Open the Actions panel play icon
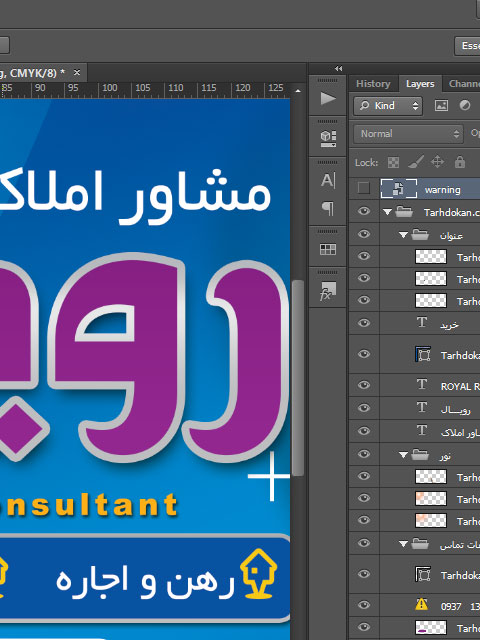The width and height of the screenshot is (480, 640). pyautogui.click(x=328, y=98)
